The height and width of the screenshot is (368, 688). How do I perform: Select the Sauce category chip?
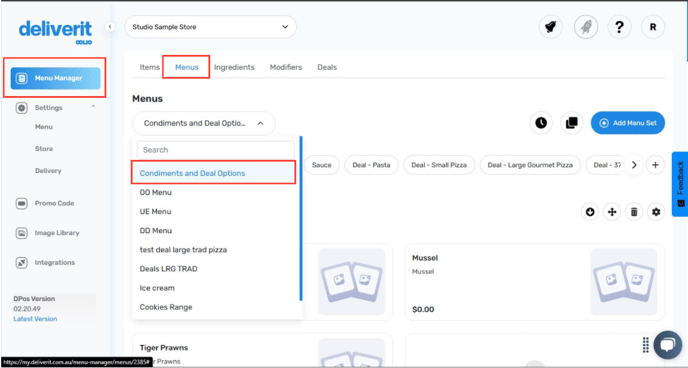322,165
